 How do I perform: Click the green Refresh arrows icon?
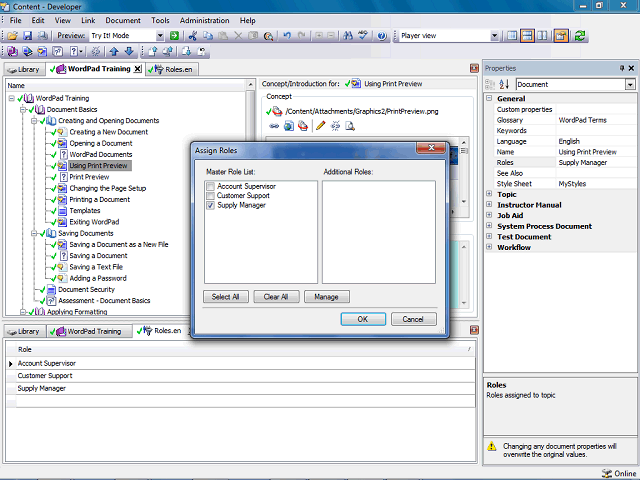[580, 36]
